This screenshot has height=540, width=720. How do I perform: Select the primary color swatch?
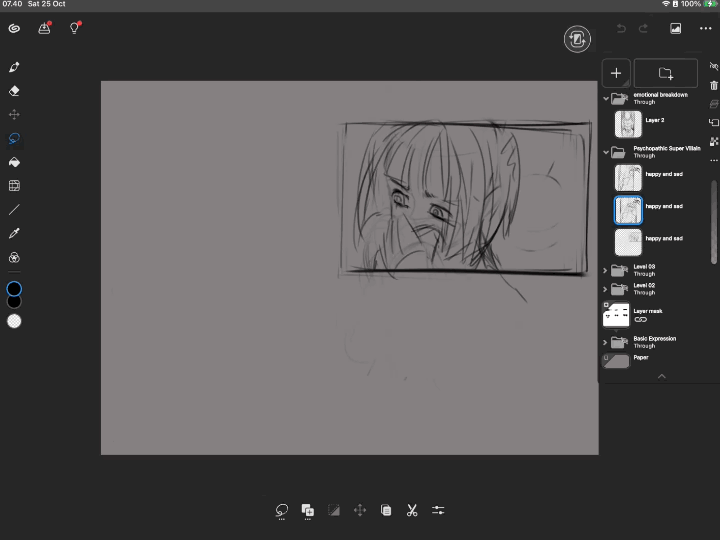point(14,289)
